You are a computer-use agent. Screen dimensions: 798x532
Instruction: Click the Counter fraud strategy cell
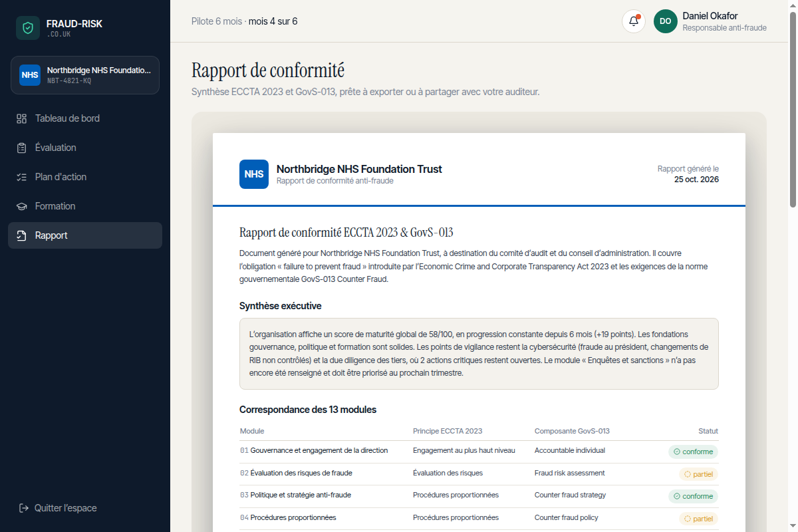pyautogui.click(x=570, y=495)
